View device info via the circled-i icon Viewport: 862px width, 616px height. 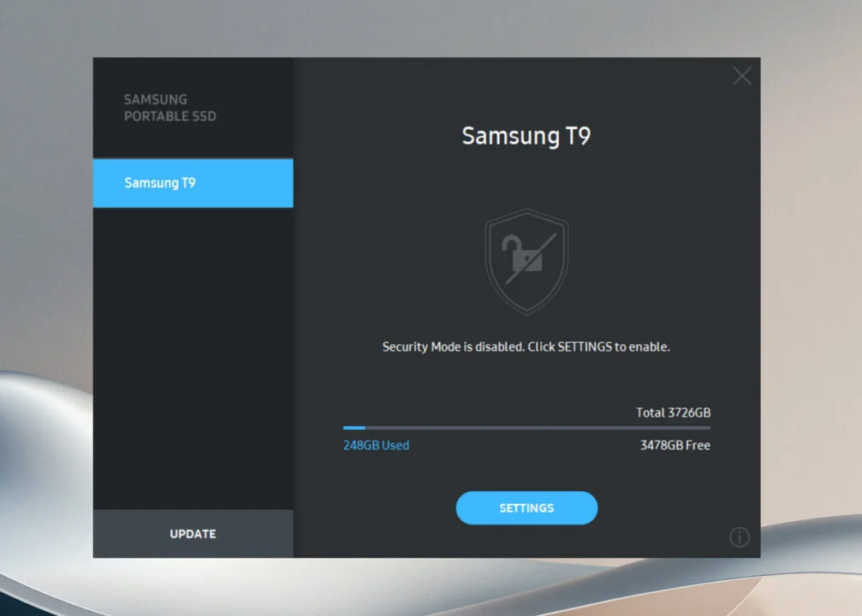[x=740, y=537]
